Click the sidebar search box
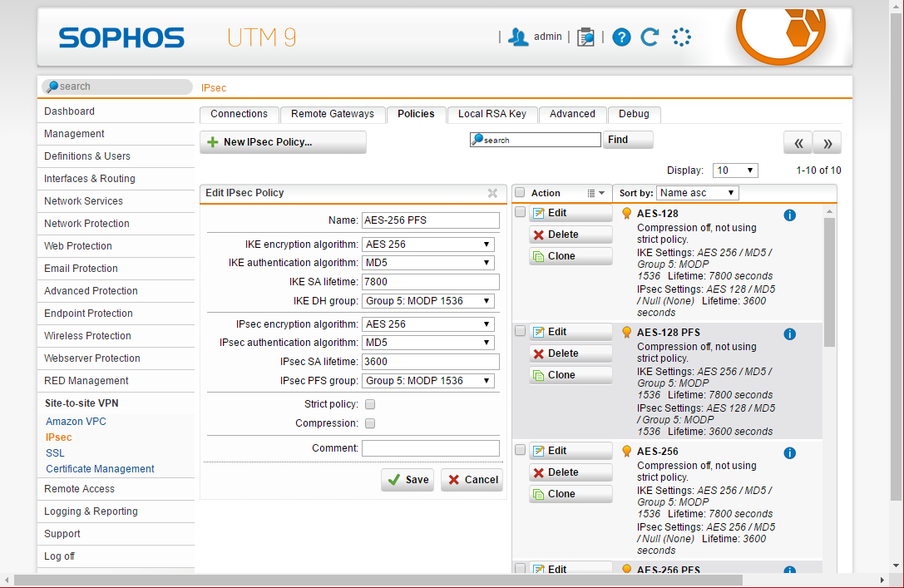Image resolution: width=904 pixels, height=588 pixels. pyautogui.click(x=117, y=86)
